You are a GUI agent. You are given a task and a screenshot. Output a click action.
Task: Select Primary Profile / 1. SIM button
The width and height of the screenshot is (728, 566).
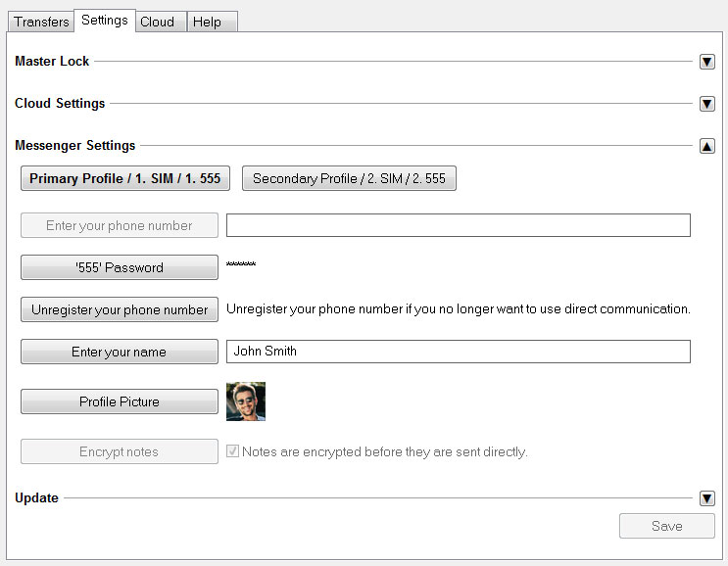[x=125, y=178]
